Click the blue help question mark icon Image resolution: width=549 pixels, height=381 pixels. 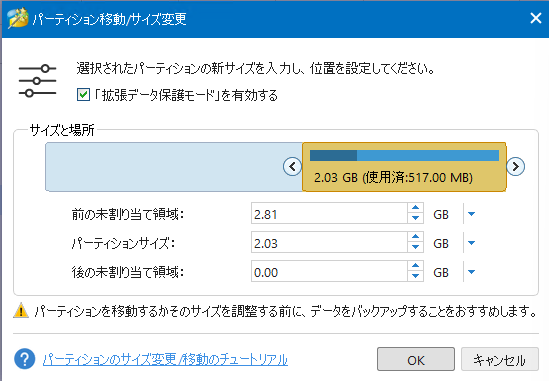[x=25, y=359]
